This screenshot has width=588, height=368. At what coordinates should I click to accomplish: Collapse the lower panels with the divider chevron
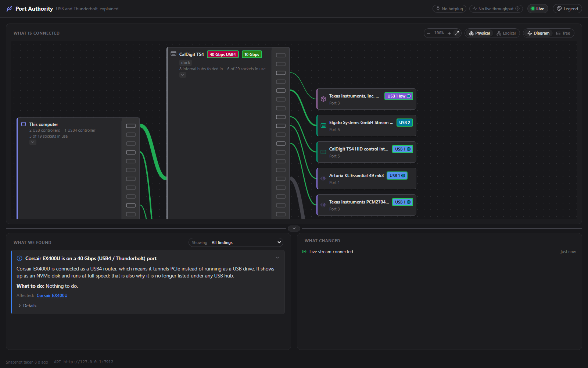coord(294,229)
